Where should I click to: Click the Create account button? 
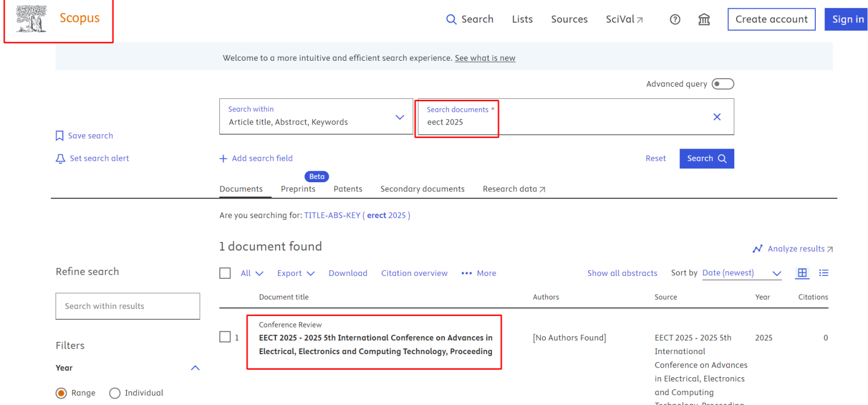tap(771, 19)
